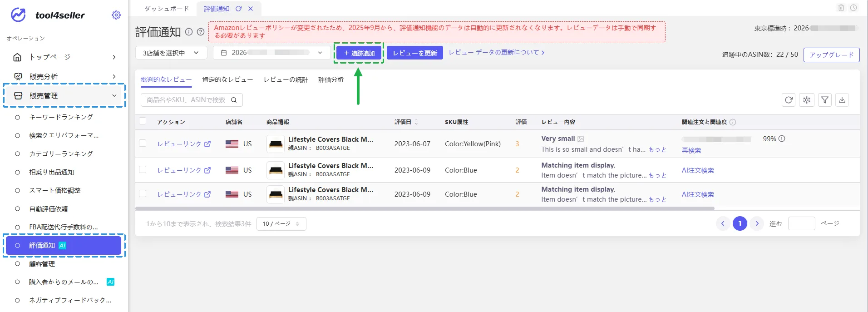Open FBA配送代行手数料の... in sidebar
Image resolution: width=868 pixels, height=312 pixels.
pos(64,227)
